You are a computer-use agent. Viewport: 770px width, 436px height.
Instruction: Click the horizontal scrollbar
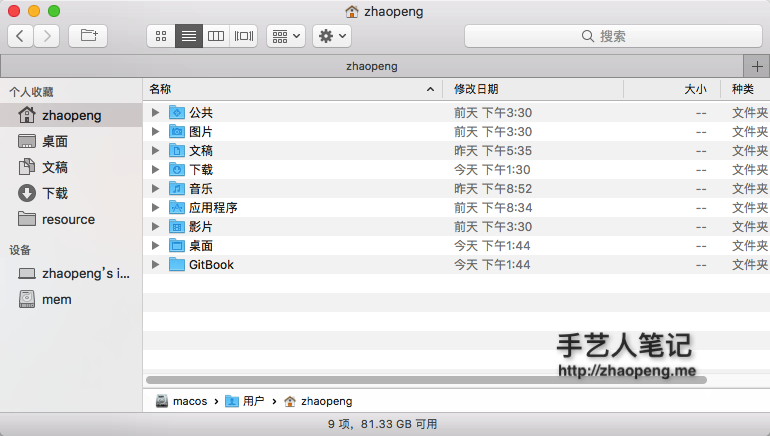pos(426,380)
